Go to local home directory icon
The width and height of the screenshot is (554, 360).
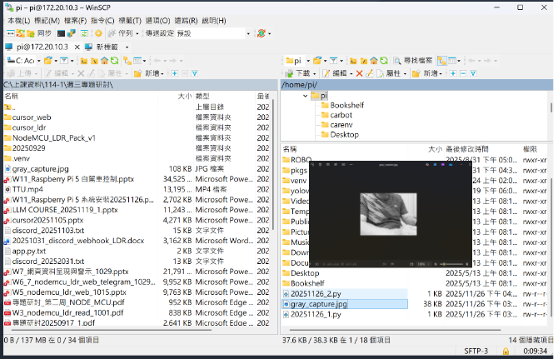(x=105, y=61)
